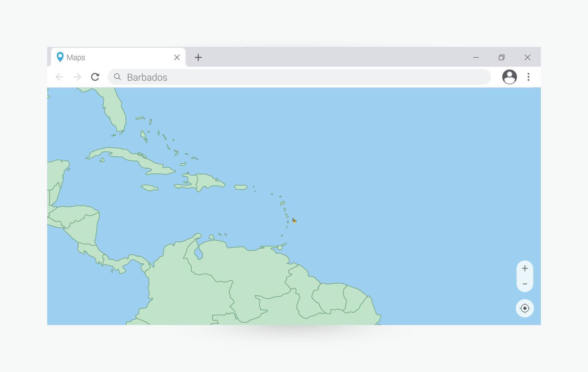Reload the page with the refresh icon
The image size is (588, 372).
pyautogui.click(x=95, y=77)
